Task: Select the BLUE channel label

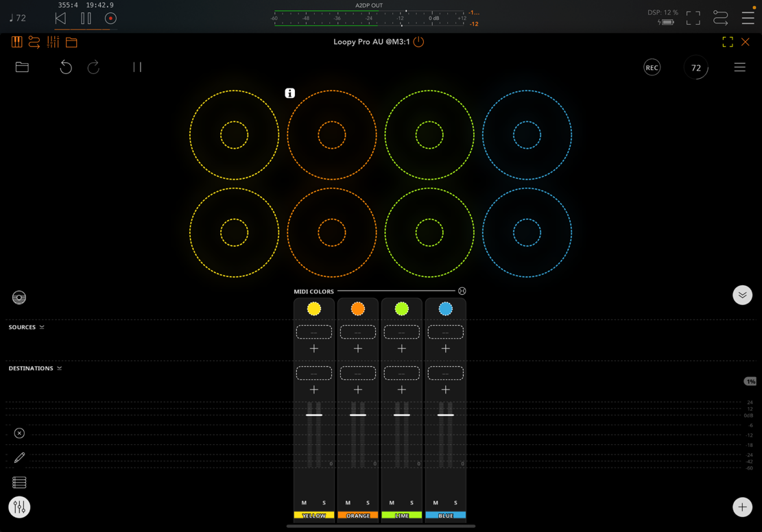Action: click(x=446, y=516)
